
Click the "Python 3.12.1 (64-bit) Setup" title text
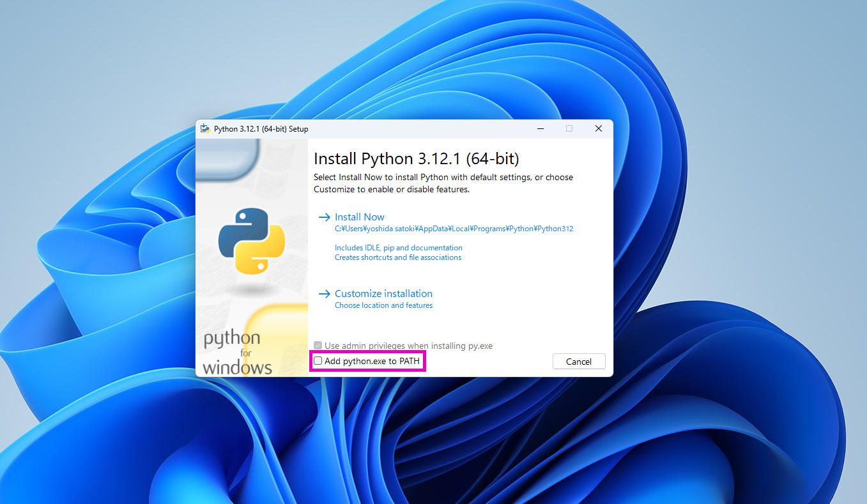261,129
